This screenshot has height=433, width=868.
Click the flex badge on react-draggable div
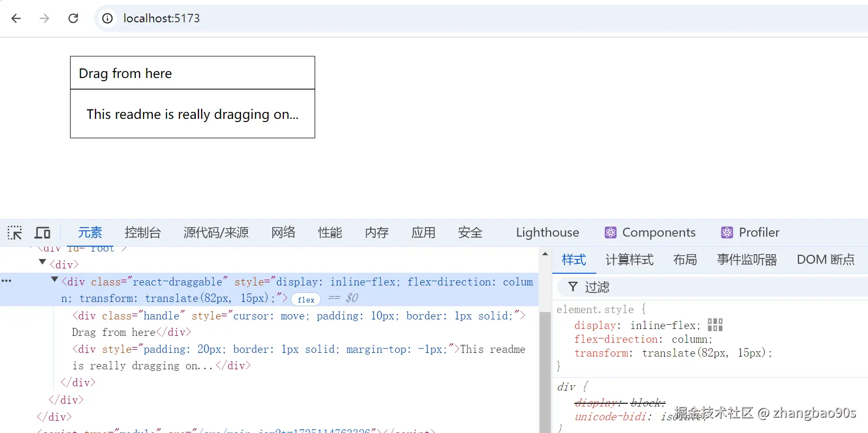point(306,300)
